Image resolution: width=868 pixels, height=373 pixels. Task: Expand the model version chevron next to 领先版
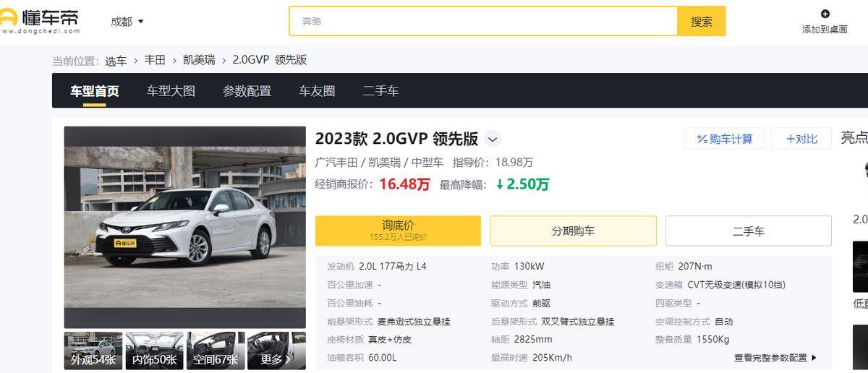click(493, 139)
